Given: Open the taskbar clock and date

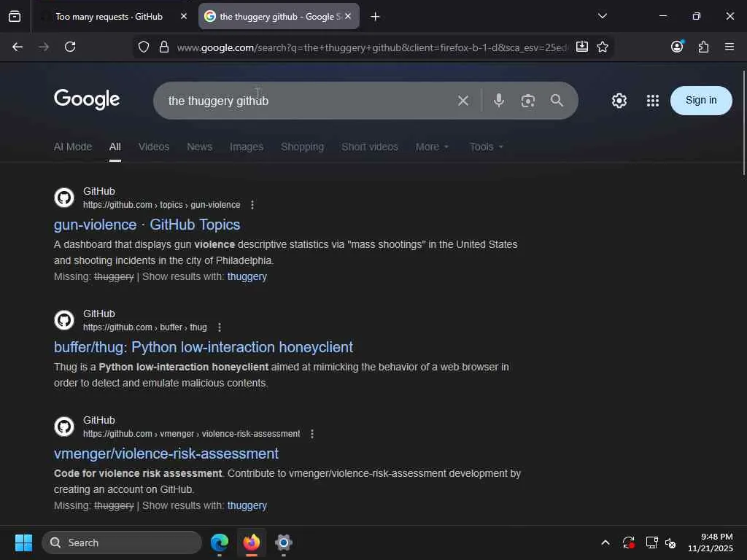Looking at the screenshot, I should point(711,542).
